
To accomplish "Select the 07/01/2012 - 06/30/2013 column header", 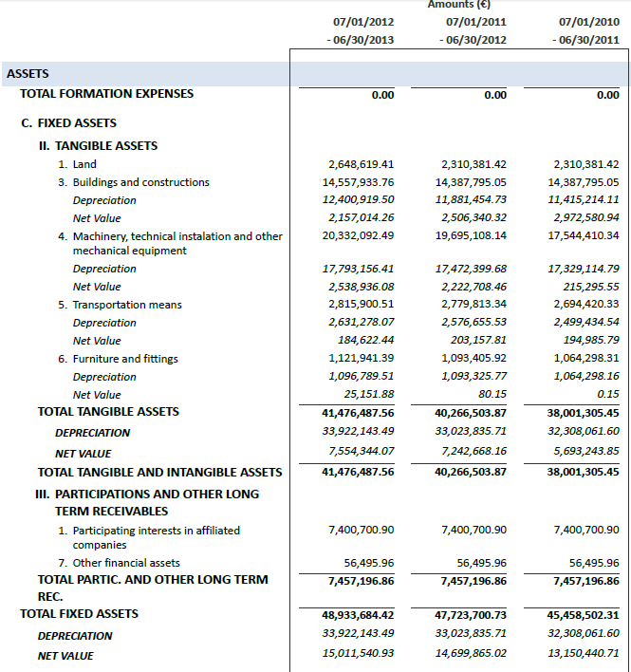I will click(363, 30).
